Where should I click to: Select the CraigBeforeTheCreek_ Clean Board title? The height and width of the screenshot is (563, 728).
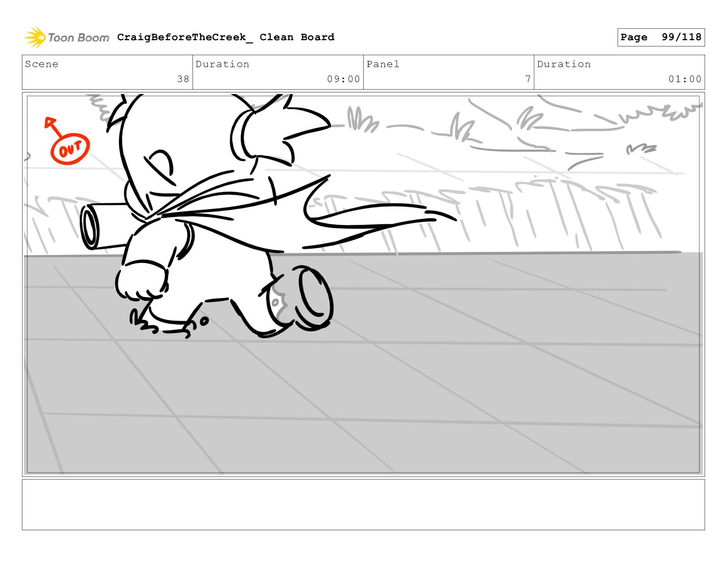[x=225, y=37]
